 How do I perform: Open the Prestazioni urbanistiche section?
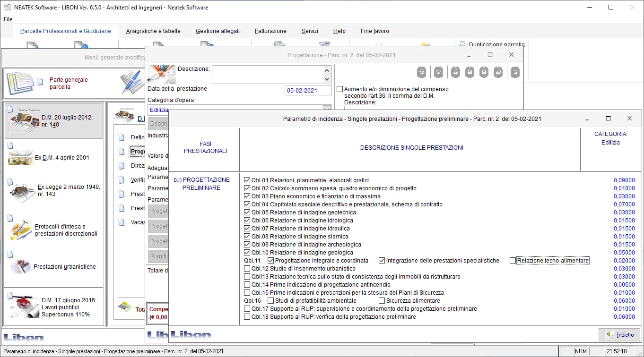[52, 267]
